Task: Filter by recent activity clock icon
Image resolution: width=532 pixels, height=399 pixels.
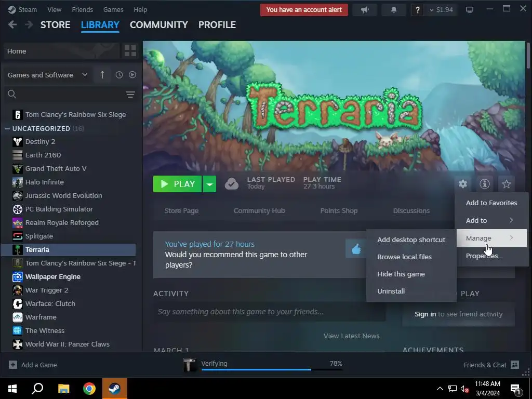Action: pos(119,75)
